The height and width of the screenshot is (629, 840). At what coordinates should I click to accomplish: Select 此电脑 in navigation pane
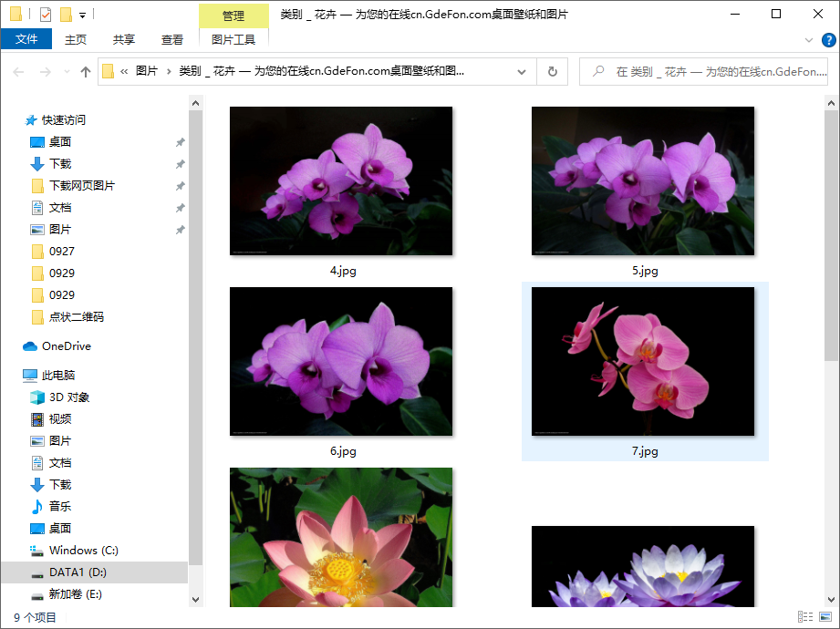pyautogui.click(x=58, y=376)
